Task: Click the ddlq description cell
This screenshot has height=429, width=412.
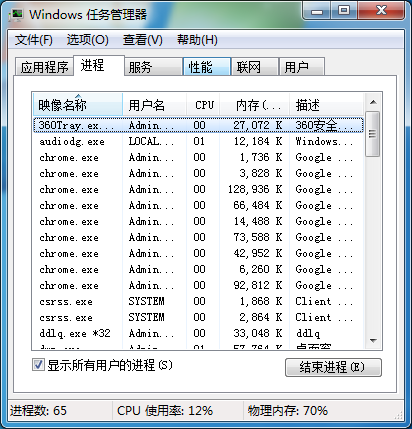Action: [308, 333]
